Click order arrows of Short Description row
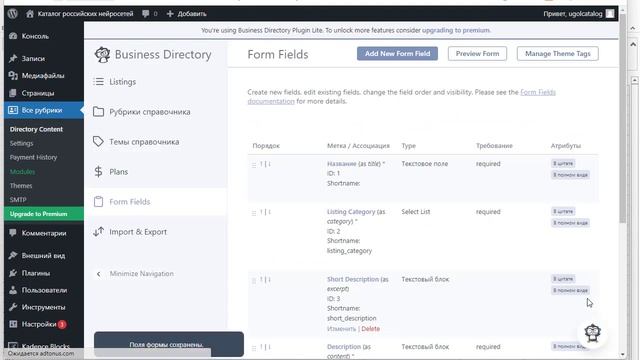 pos(265,280)
